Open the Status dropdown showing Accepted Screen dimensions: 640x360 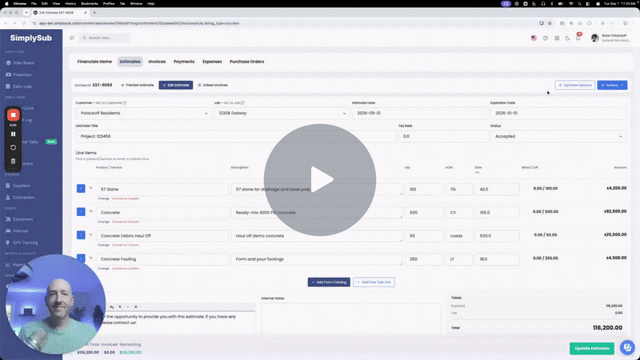tap(558, 136)
